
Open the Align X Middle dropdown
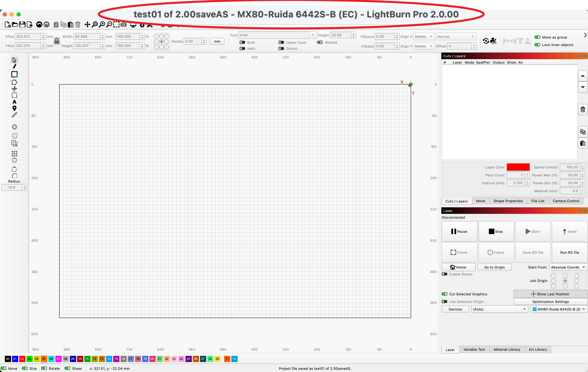[x=424, y=37]
